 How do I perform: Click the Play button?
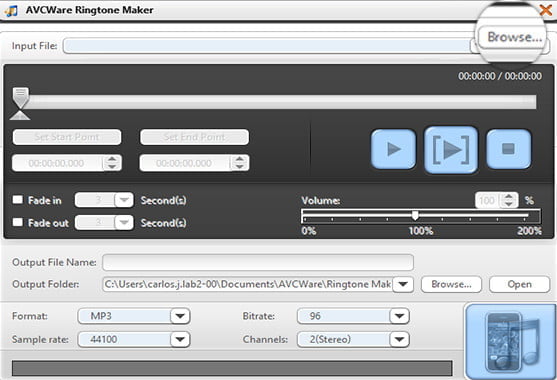click(x=394, y=149)
